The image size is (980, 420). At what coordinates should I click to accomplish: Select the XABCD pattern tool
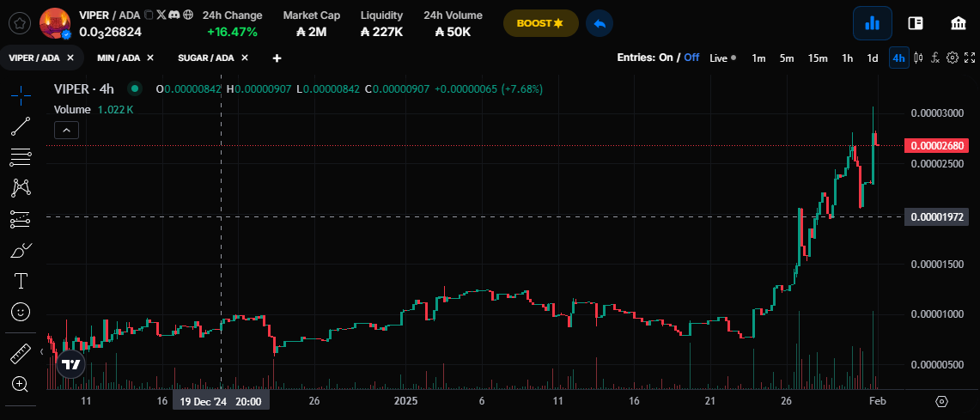[x=21, y=187]
